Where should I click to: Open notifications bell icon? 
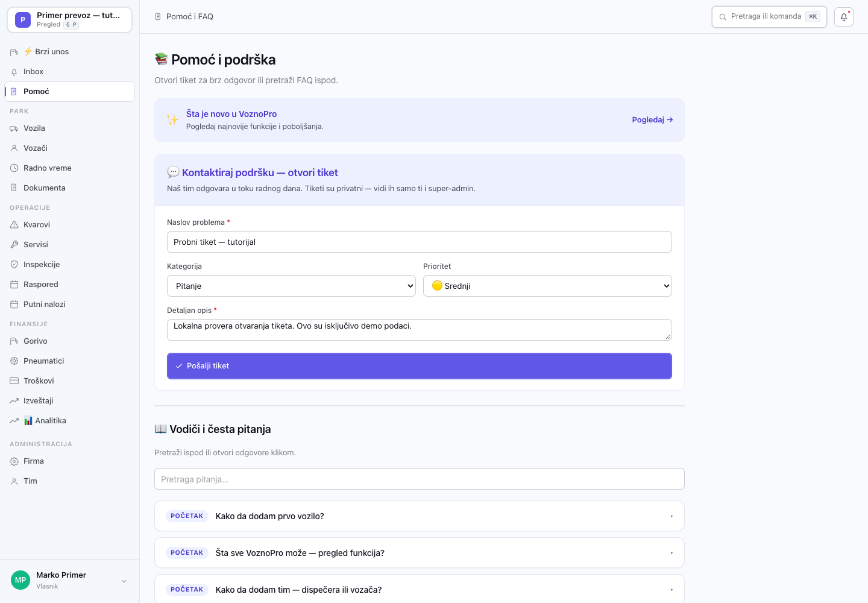pyautogui.click(x=844, y=17)
